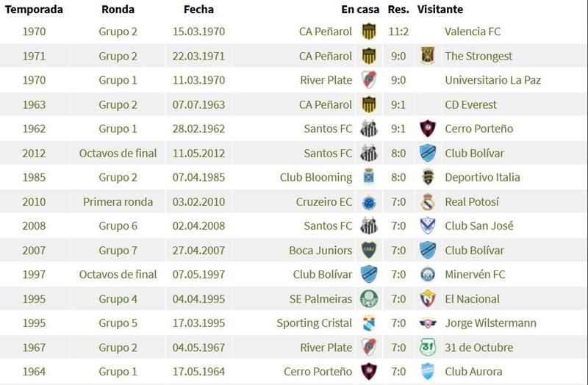Open the Sporting Cristal team link
Screen dimensions: 588x385
point(315,323)
